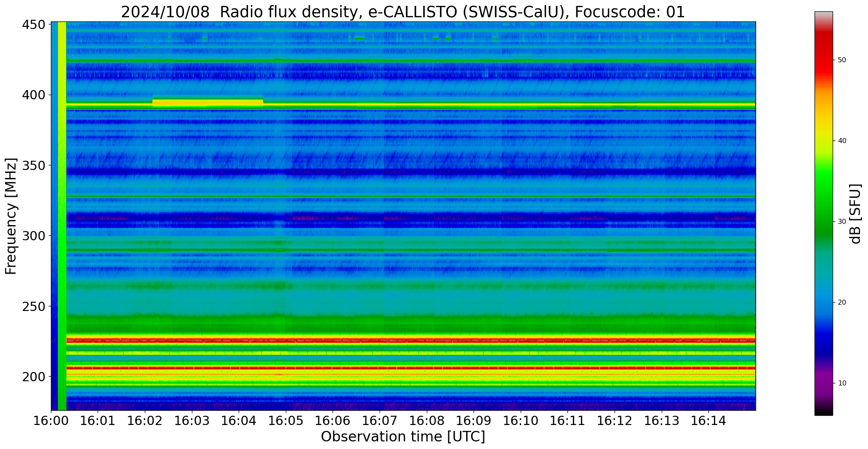Click the bright yellow burst near 395 MHz
868x449 pixels.
coord(208,103)
